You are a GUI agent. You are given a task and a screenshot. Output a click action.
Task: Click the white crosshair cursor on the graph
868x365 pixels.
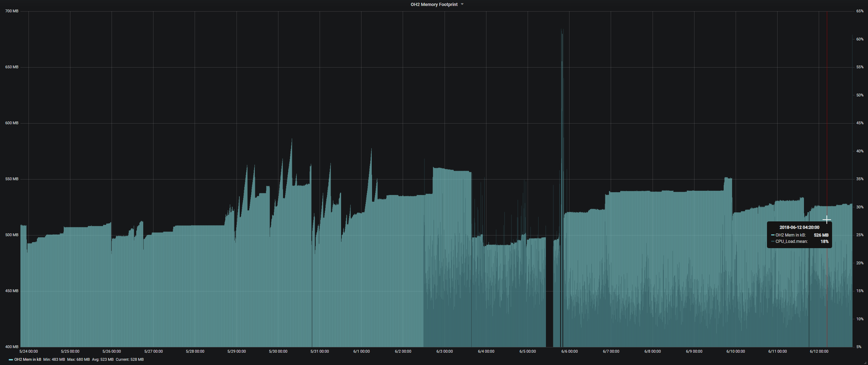coord(827,220)
